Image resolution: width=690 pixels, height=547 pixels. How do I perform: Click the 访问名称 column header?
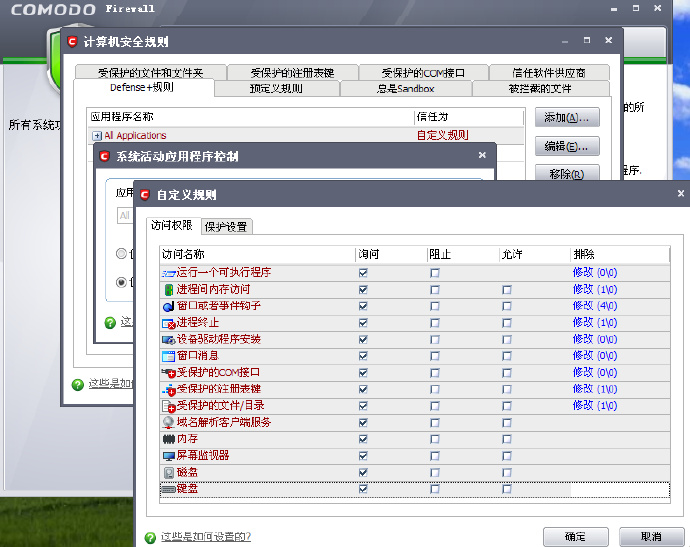(257, 254)
